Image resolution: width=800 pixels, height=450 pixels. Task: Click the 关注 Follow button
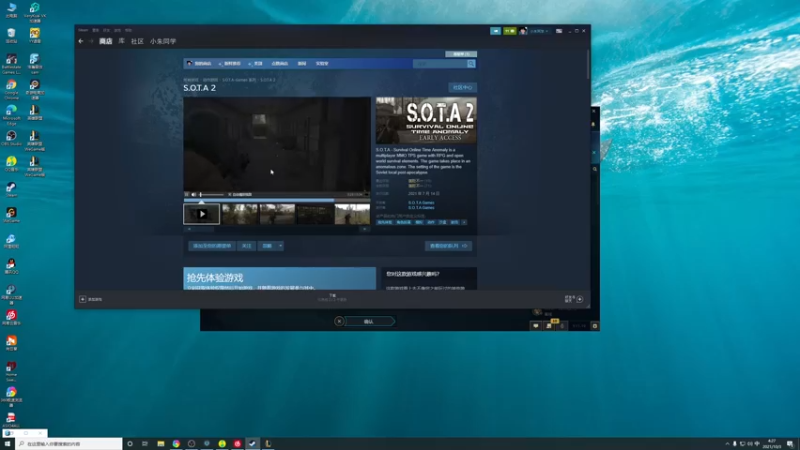pos(246,246)
